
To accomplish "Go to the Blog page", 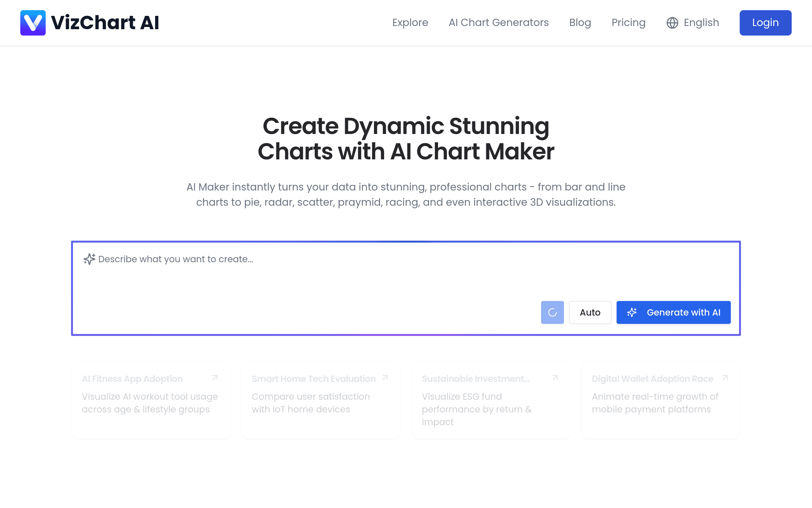I will (580, 23).
